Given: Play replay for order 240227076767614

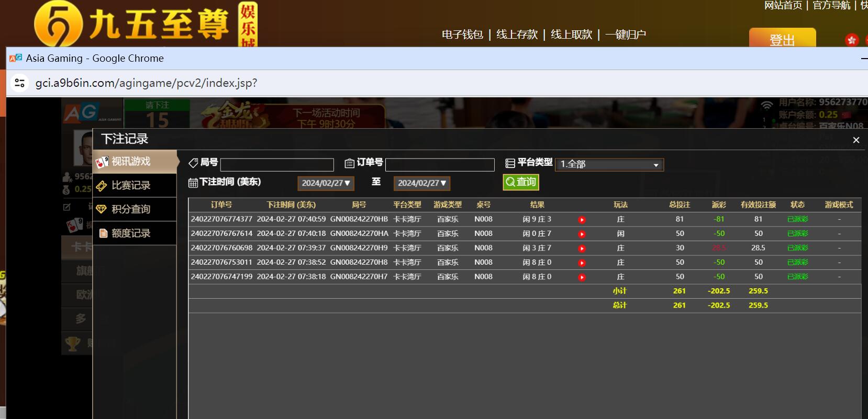Looking at the screenshot, I should point(582,234).
